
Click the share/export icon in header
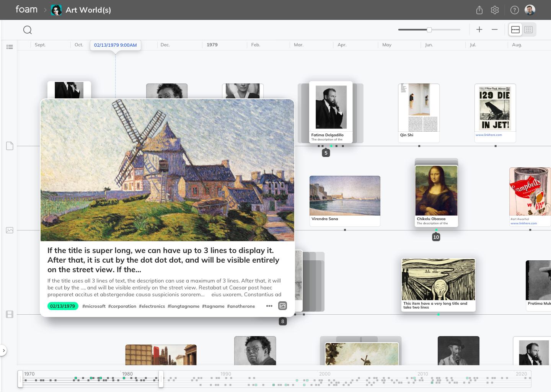479,10
